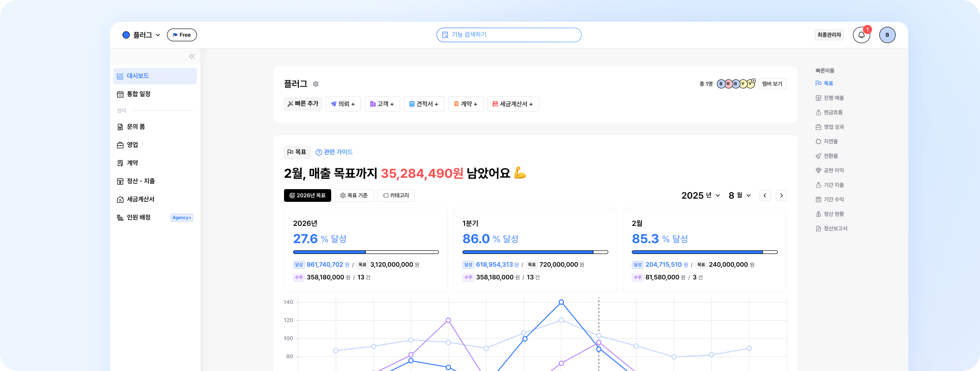This screenshot has height=371, width=980.
Task: Add a new 의뢰 with the 의뢰 + button
Action: 343,104
